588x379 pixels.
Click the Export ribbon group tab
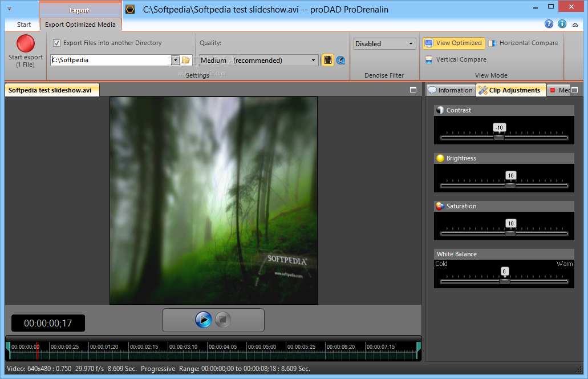pyautogui.click(x=79, y=10)
